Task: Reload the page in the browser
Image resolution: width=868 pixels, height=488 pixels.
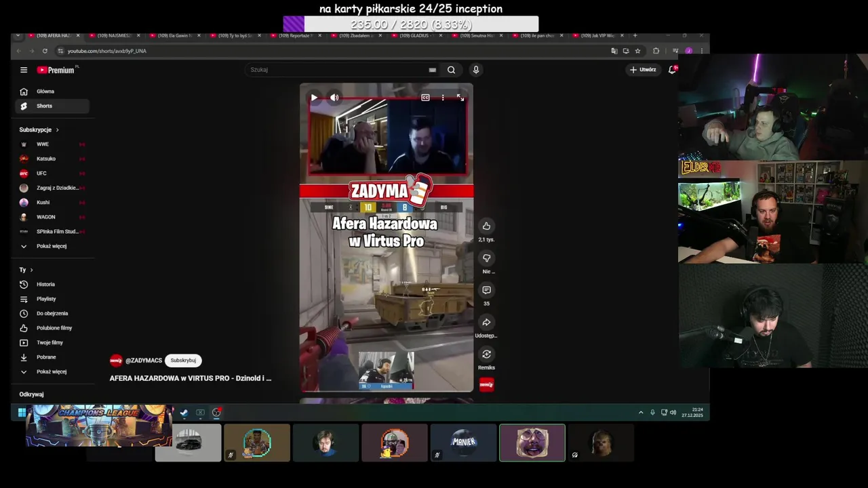Action: 45,51
